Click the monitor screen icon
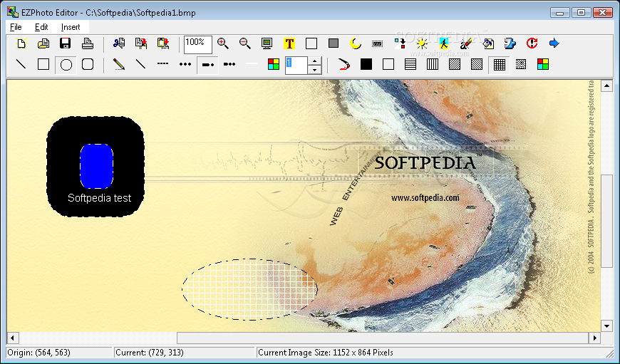This screenshot has width=620, height=364. (267, 43)
